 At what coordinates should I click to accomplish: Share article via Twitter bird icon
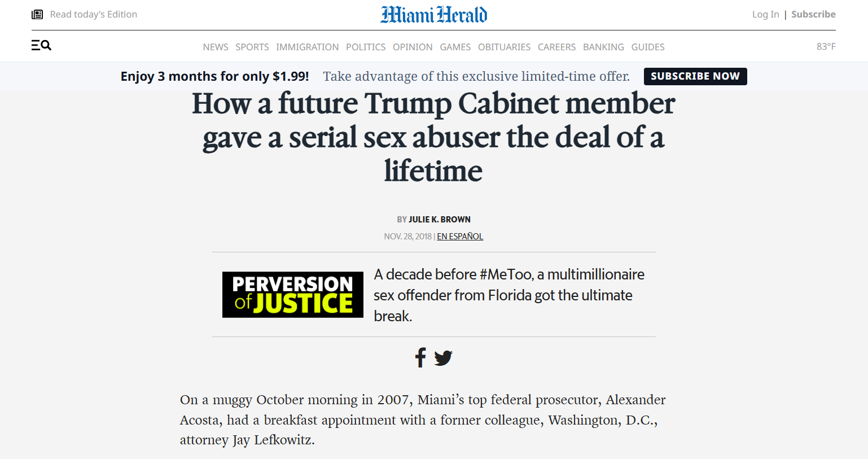(444, 358)
